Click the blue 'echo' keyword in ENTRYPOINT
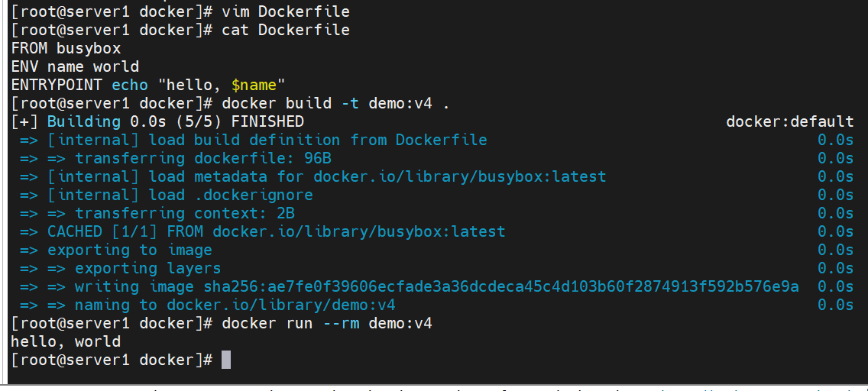This screenshot has width=868, height=391. (130, 86)
